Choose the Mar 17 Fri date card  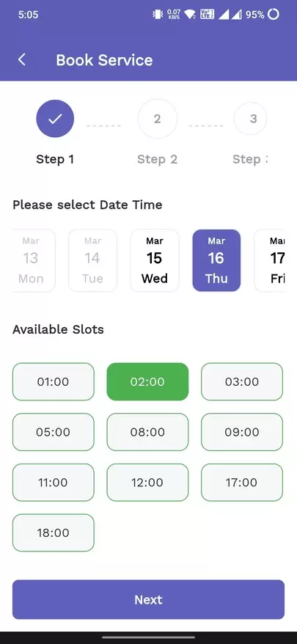269,260
